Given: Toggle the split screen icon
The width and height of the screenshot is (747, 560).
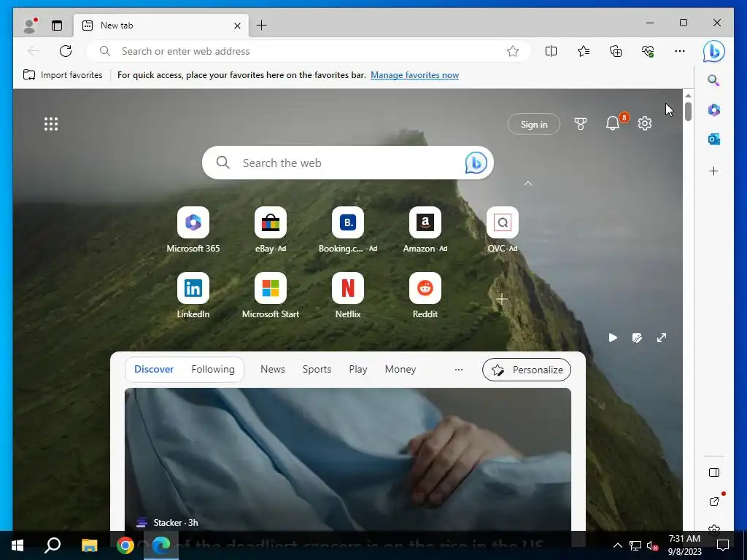Looking at the screenshot, I should pos(551,51).
